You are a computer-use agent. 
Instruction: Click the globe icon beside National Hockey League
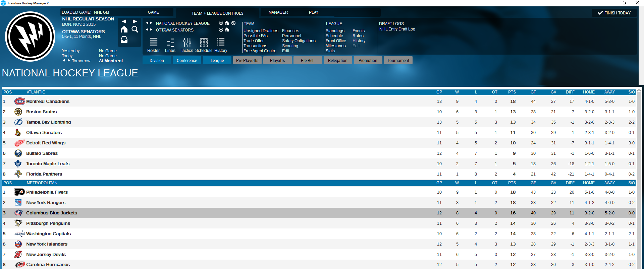click(x=233, y=23)
